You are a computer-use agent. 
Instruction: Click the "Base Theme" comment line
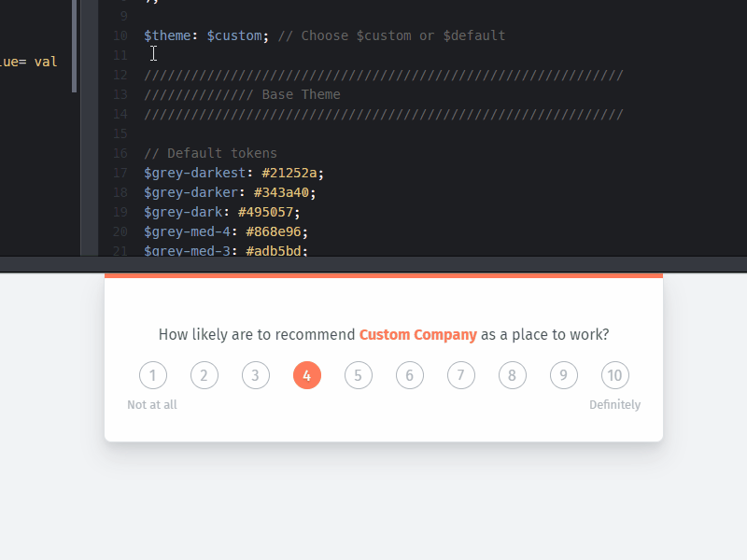tap(301, 94)
